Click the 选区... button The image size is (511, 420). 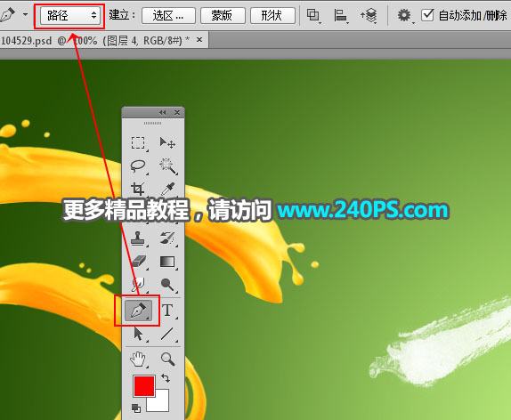click(168, 16)
